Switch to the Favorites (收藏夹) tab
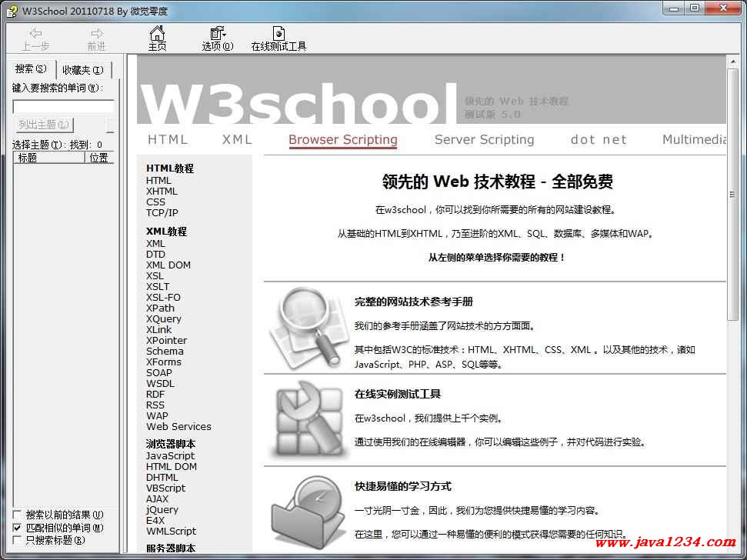The image size is (747, 560). (83, 71)
